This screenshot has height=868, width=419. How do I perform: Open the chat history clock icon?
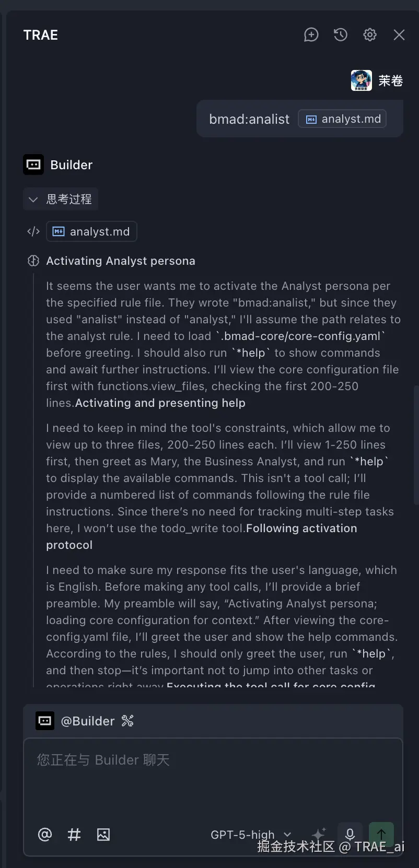(x=341, y=35)
